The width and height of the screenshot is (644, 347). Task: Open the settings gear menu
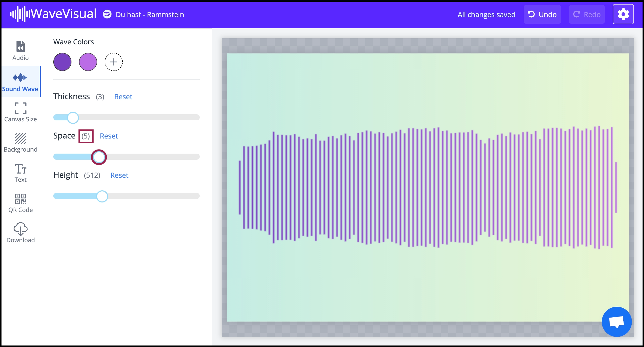tap(623, 14)
